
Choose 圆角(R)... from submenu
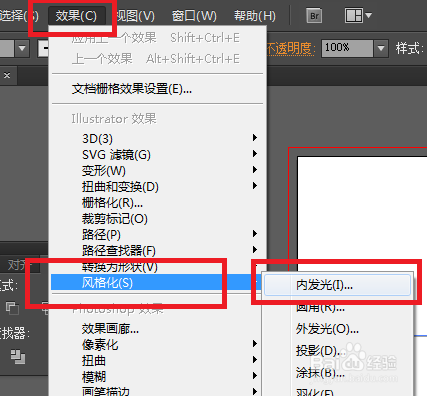pos(337,307)
